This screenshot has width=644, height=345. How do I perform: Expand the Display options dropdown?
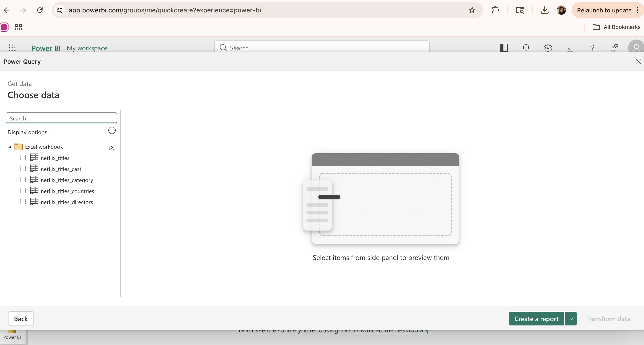[32, 132]
